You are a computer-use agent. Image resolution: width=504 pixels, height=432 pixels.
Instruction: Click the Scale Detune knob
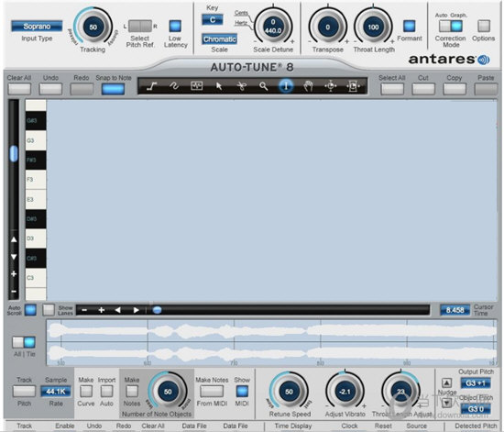coord(273,27)
